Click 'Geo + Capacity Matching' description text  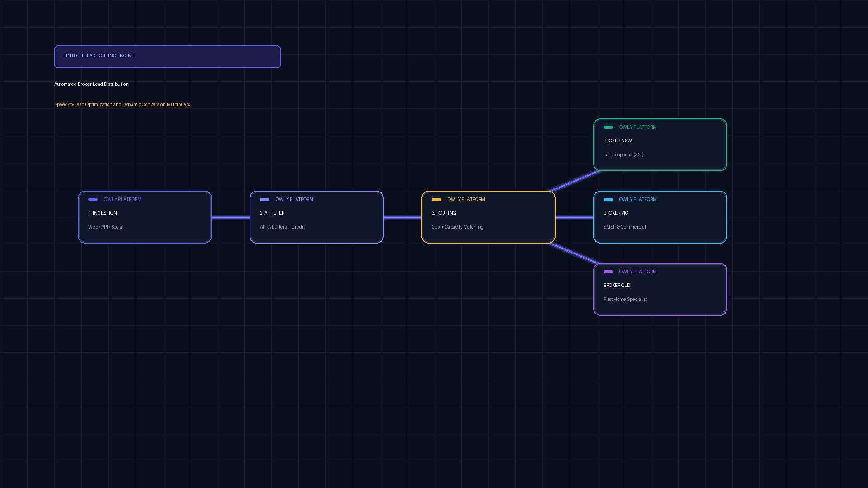tap(458, 227)
